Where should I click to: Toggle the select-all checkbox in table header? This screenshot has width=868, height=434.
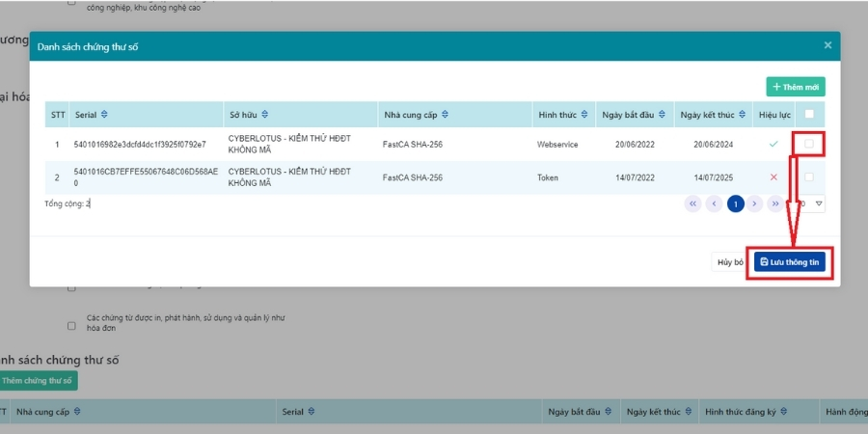[809, 115]
